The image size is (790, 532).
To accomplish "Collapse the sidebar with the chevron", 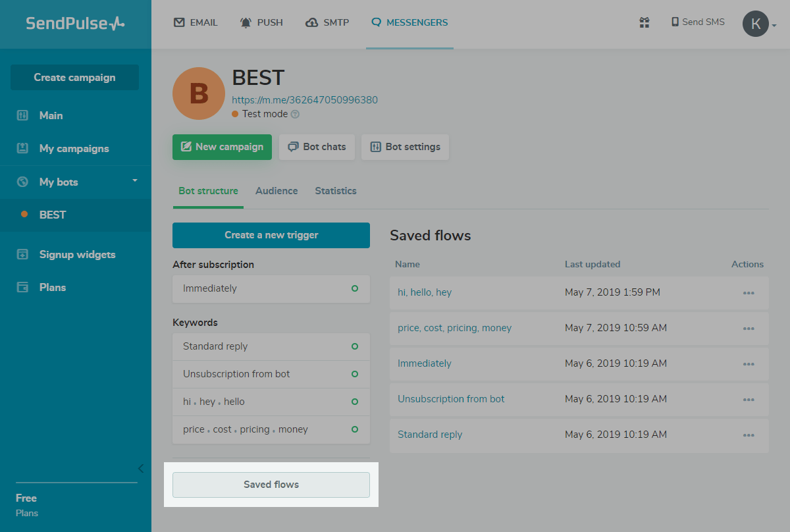I will click(x=140, y=468).
